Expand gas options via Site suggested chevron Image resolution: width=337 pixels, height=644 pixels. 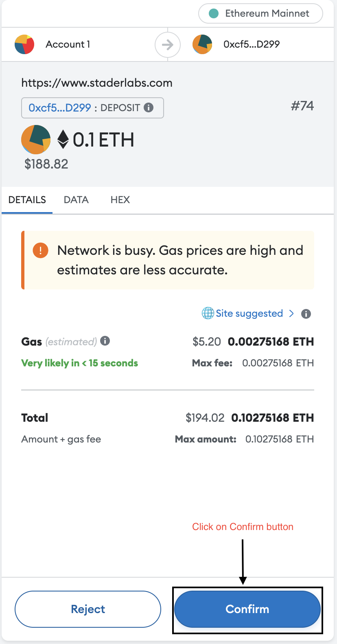click(291, 313)
